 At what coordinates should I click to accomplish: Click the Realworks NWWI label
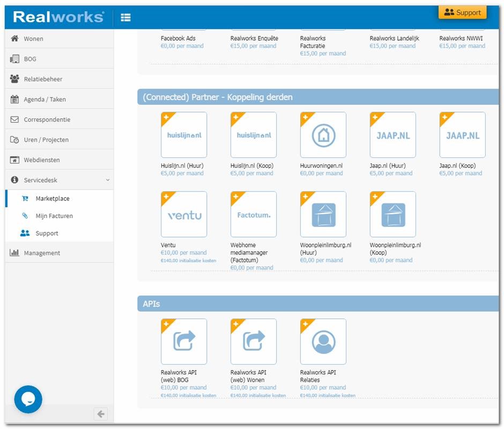461,38
